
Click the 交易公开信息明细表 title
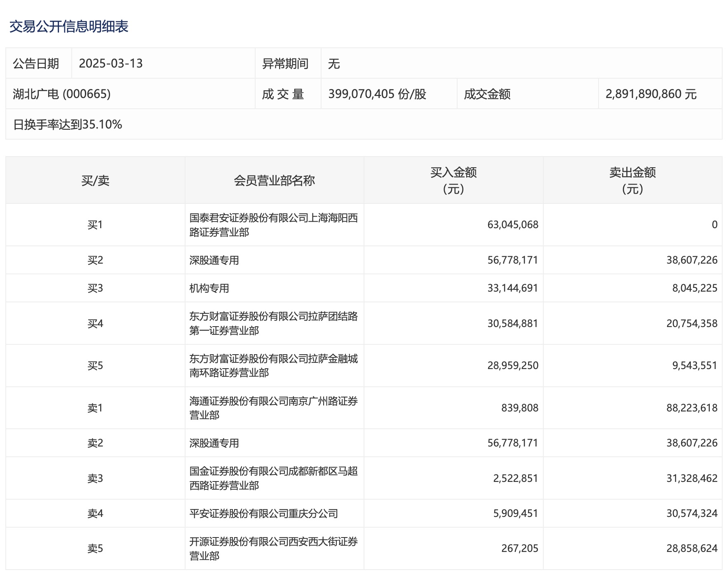(69, 27)
